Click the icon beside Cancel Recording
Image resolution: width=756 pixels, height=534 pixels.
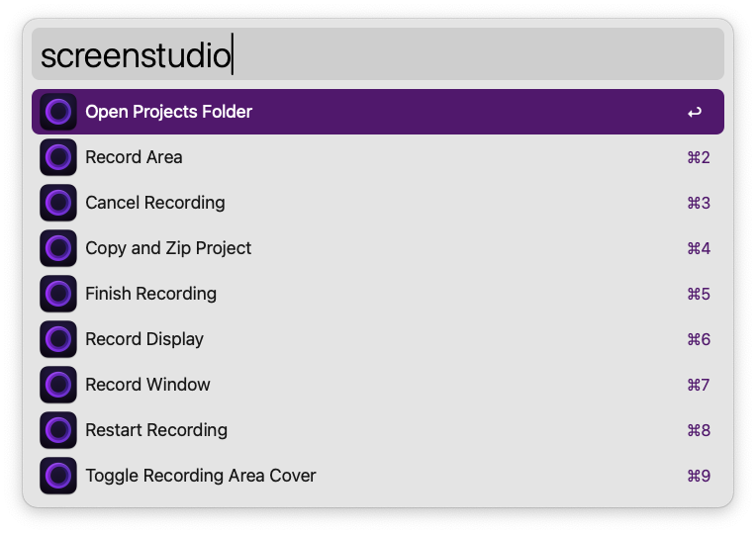pos(58,203)
